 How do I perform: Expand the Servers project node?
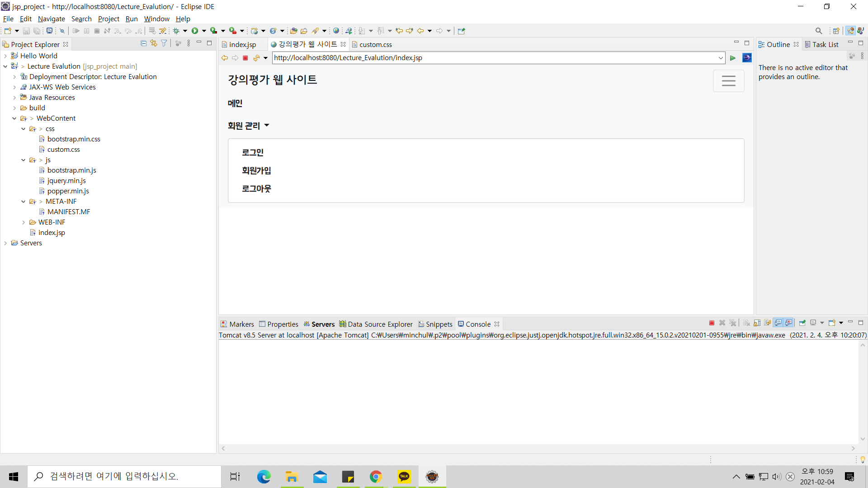pyautogui.click(x=5, y=243)
